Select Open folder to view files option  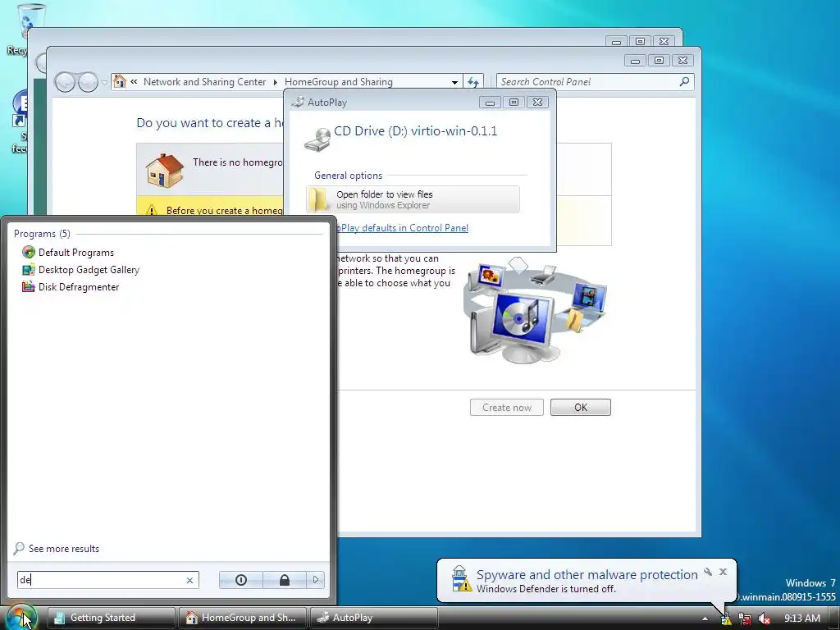coord(413,199)
